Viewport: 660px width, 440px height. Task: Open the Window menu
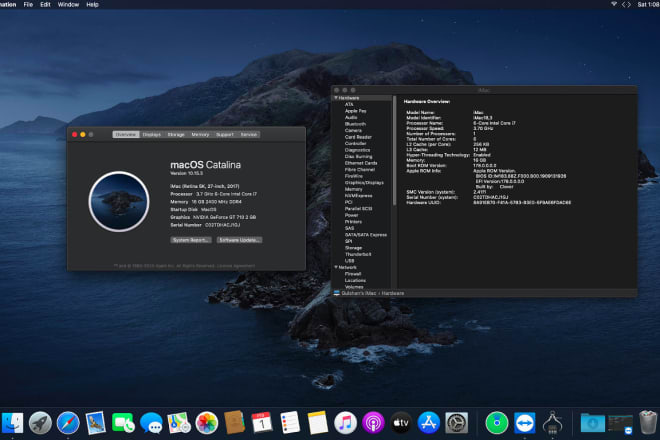coord(68,4)
